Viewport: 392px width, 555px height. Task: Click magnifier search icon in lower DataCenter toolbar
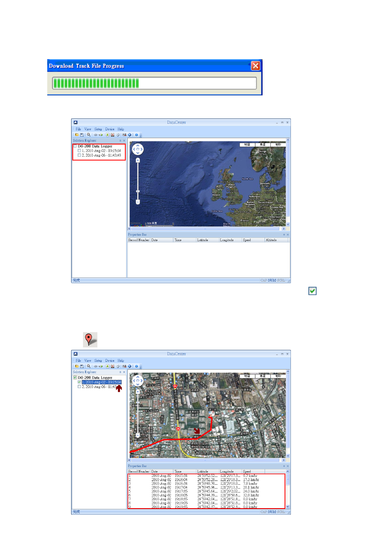click(89, 366)
